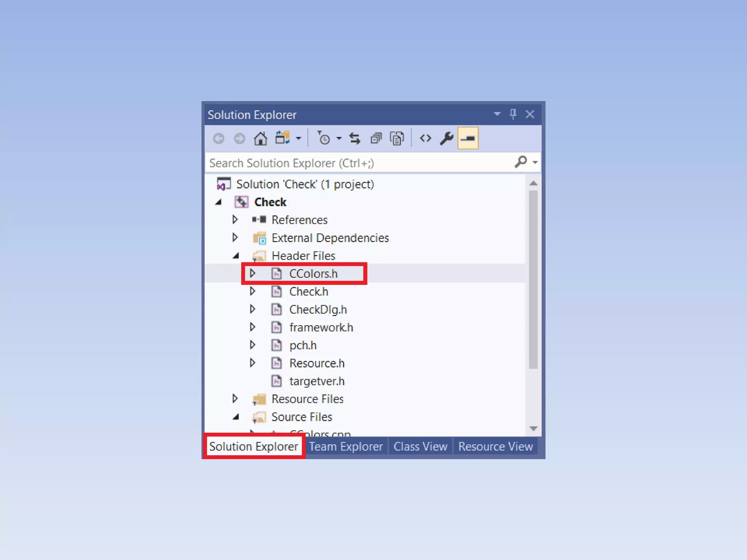Toggle auto-hide with the pin icon

[x=513, y=114]
